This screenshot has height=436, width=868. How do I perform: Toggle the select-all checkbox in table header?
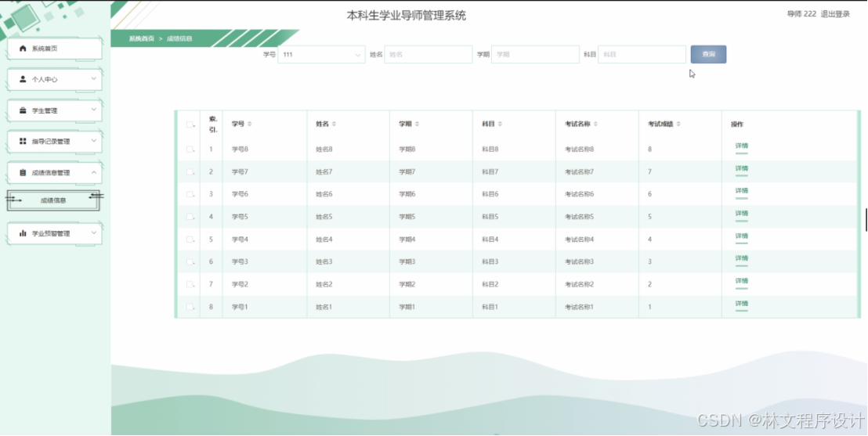tap(190, 124)
